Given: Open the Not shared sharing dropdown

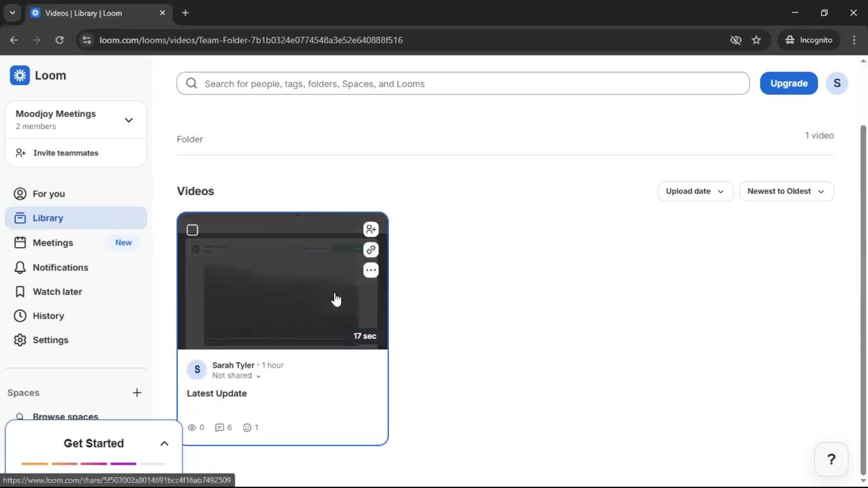Looking at the screenshot, I should pyautogui.click(x=236, y=375).
